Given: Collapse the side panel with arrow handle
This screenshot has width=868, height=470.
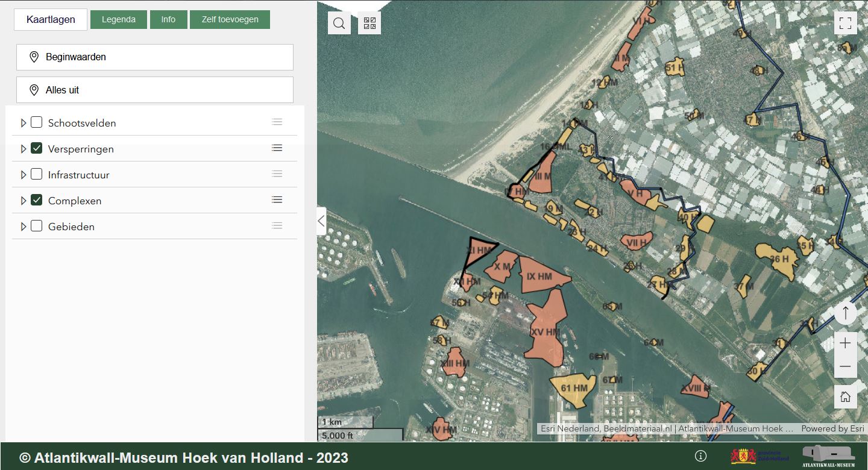Looking at the screenshot, I should pyautogui.click(x=321, y=221).
